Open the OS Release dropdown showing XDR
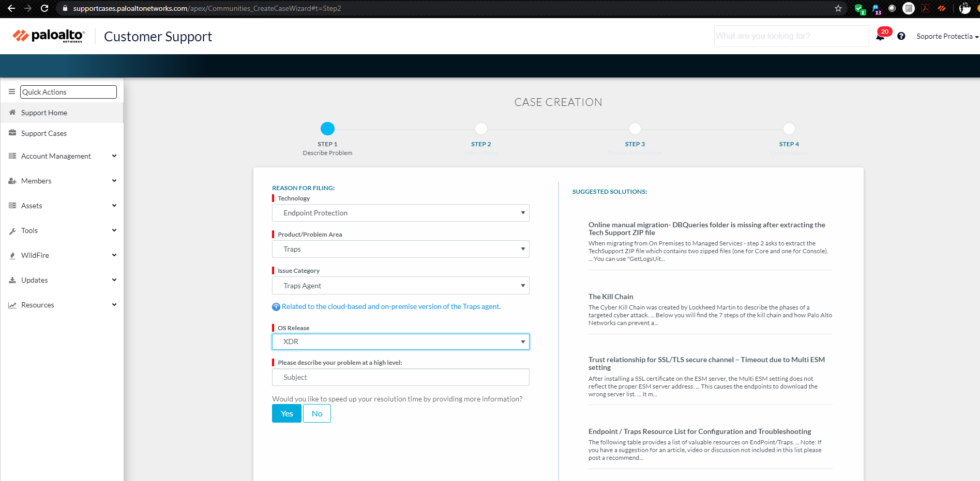This screenshot has height=481, width=980. [x=400, y=342]
